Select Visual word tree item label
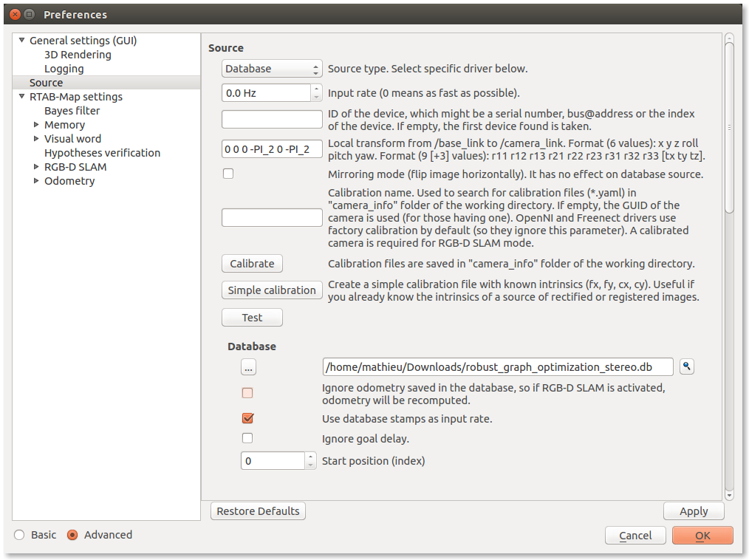Image resolution: width=749 pixels, height=560 pixels. click(x=72, y=139)
